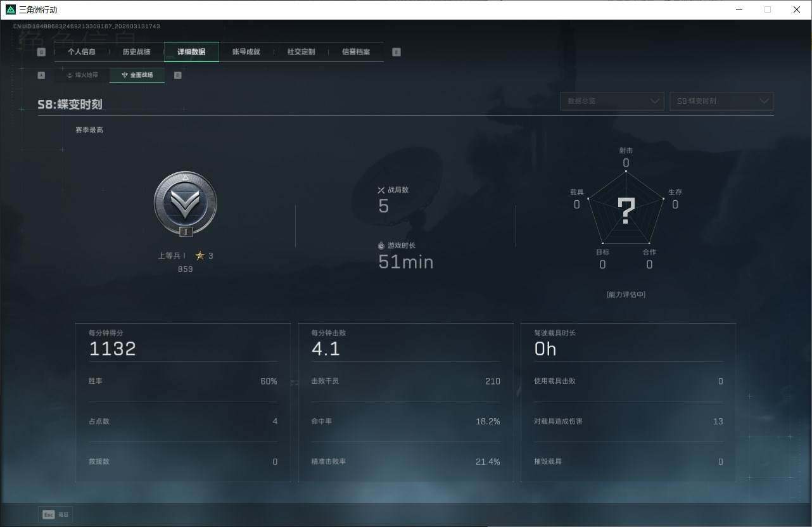Click the 对载具造成伤害 value 13
The image size is (812, 527).
pyautogui.click(x=718, y=421)
